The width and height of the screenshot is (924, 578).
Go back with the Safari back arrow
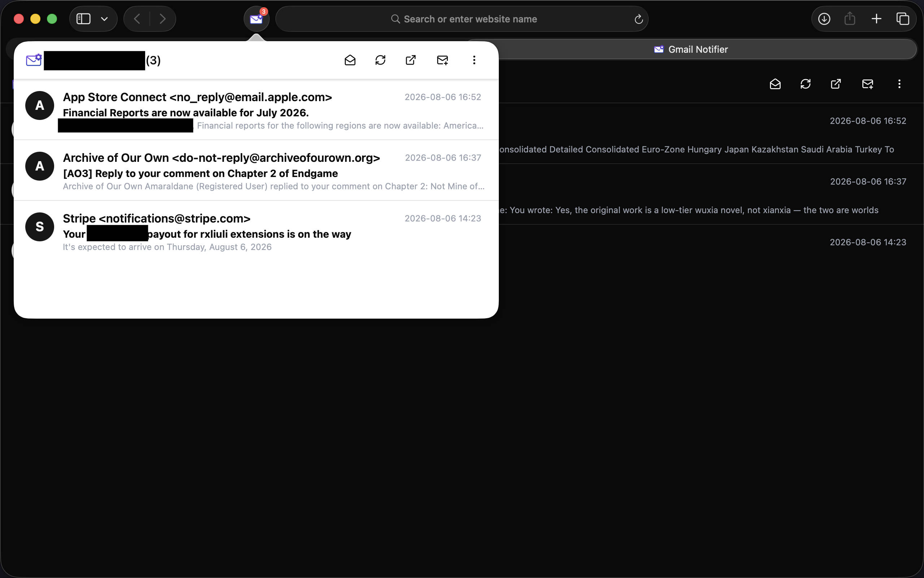point(137,19)
